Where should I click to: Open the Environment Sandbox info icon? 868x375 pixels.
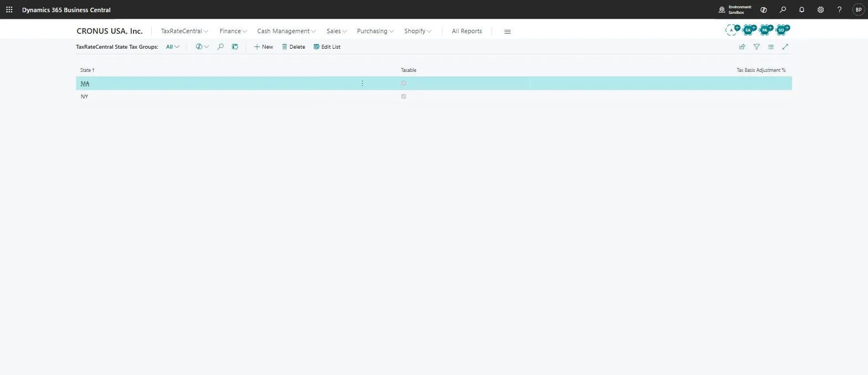click(722, 10)
